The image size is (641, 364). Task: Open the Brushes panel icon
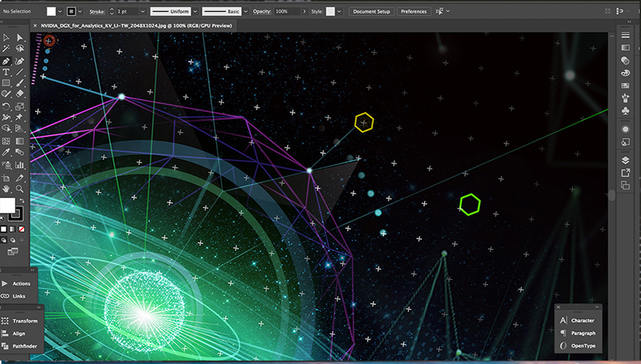(x=625, y=98)
